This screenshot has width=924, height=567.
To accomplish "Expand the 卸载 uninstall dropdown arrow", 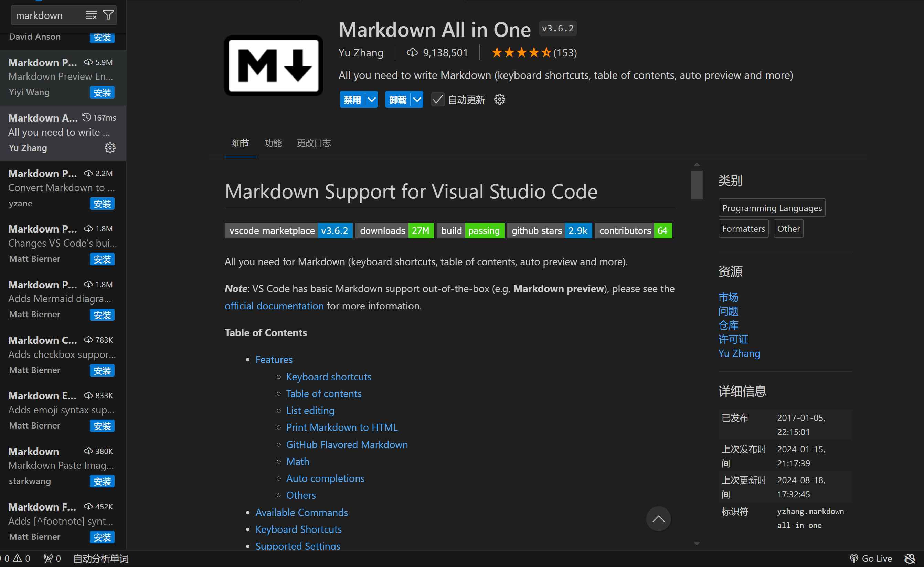I will pyautogui.click(x=417, y=100).
